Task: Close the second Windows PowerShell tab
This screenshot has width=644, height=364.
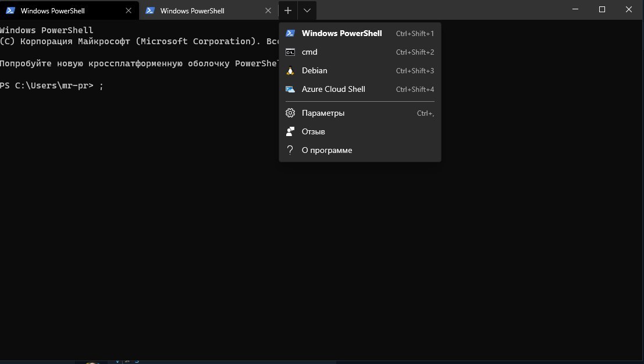Action: [268, 10]
